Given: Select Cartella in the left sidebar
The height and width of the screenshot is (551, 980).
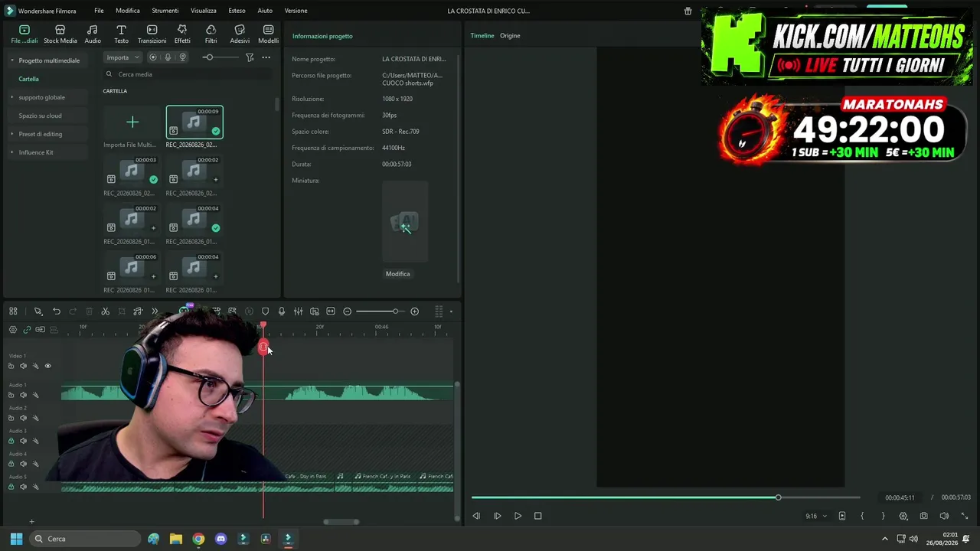Looking at the screenshot, I should tap(29, 79).
